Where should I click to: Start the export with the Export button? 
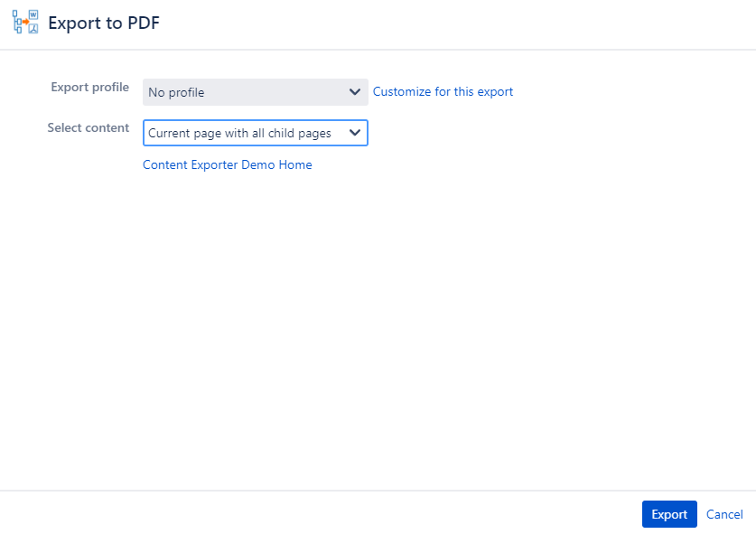669,514
